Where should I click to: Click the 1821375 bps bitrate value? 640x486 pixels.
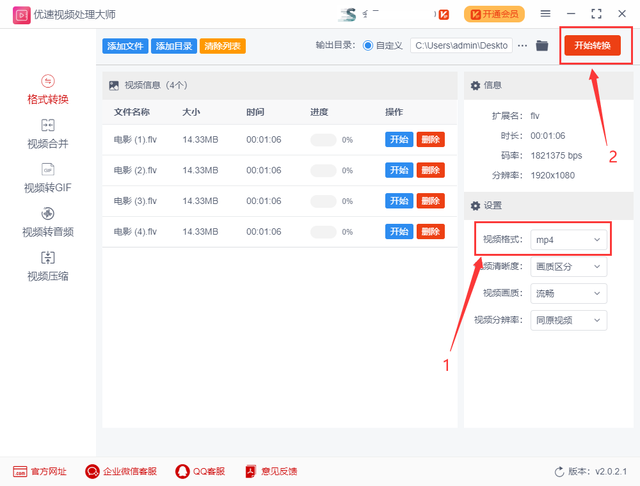click(x=556, y=155)
